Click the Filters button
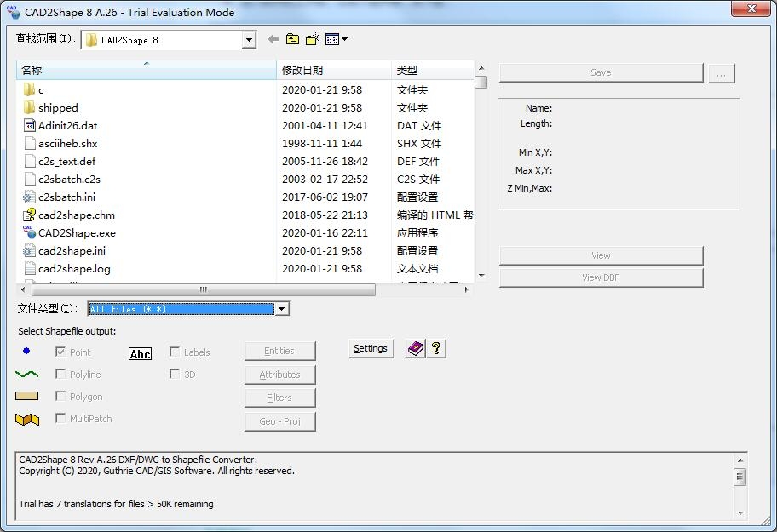The image size is (777, 532). click(280, 398)
